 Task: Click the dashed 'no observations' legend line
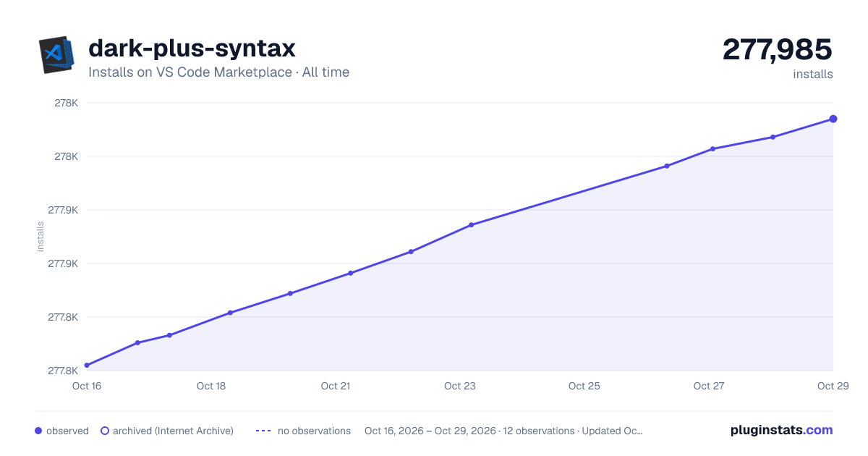pos(263,431)
